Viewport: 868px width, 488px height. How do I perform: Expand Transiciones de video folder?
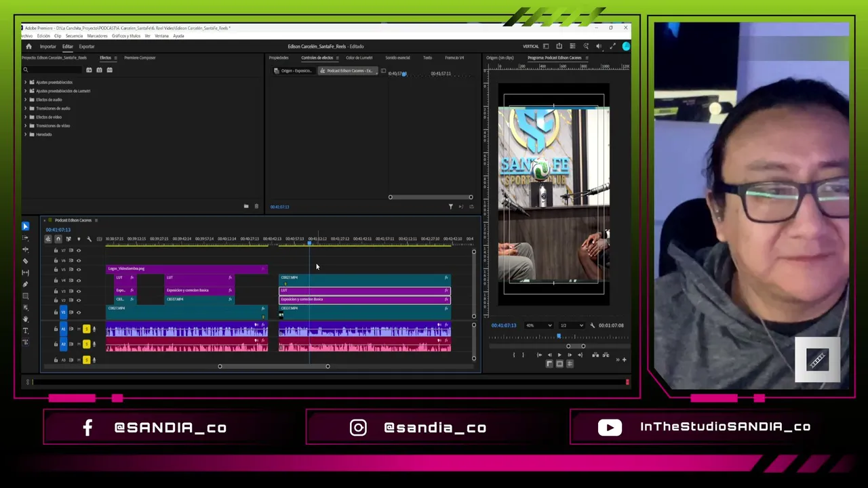pyautogui.click(x=26, y=126)
